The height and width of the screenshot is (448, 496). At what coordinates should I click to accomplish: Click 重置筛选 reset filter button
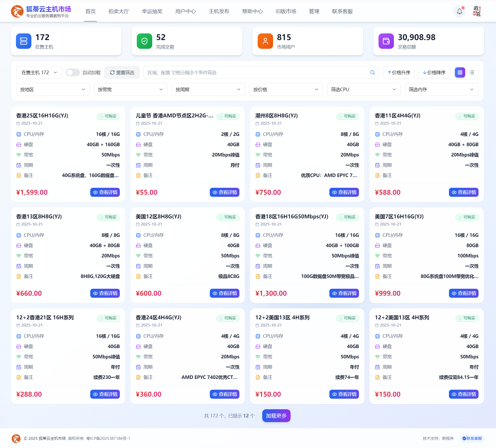pos(122,72)
